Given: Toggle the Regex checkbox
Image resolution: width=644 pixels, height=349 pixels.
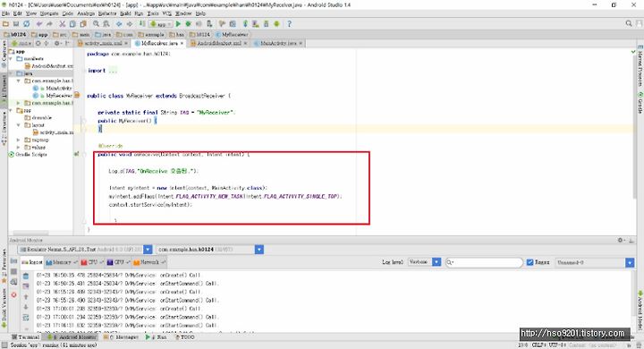Looking at the screenshot, I should (x=530, y=262).
